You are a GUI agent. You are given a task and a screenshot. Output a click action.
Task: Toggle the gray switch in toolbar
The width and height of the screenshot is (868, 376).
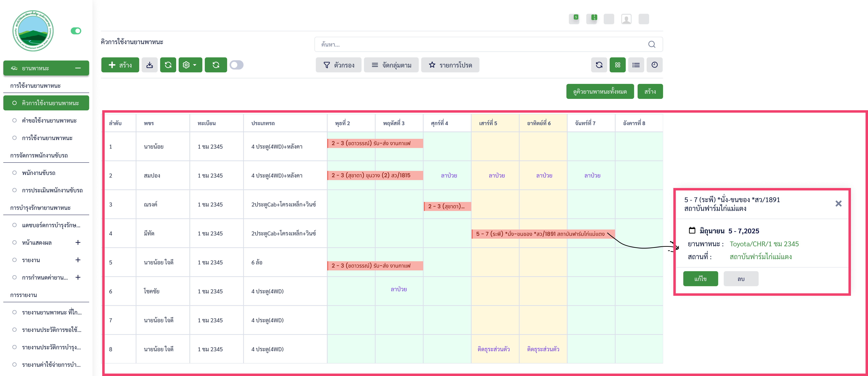pyautogui.click(x=237, y=65)
